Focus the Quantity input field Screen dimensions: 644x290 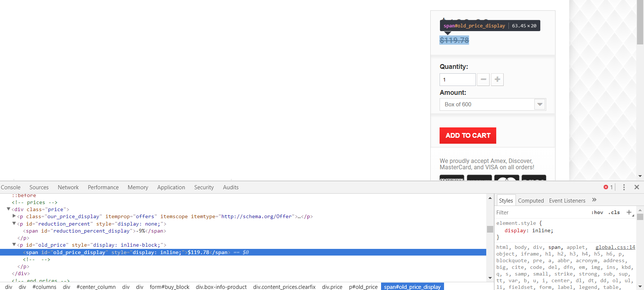(x=457, y=80)
